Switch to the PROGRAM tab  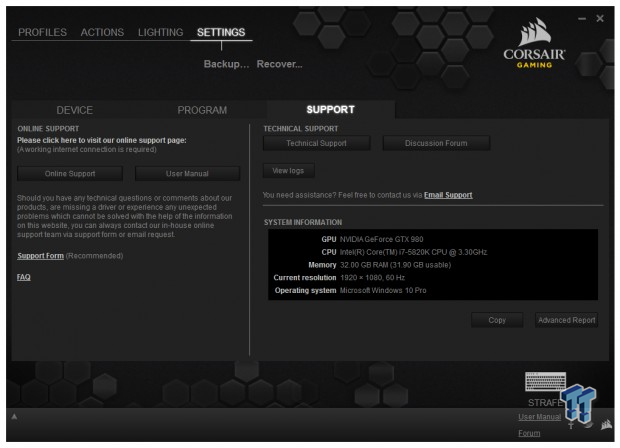202,110
